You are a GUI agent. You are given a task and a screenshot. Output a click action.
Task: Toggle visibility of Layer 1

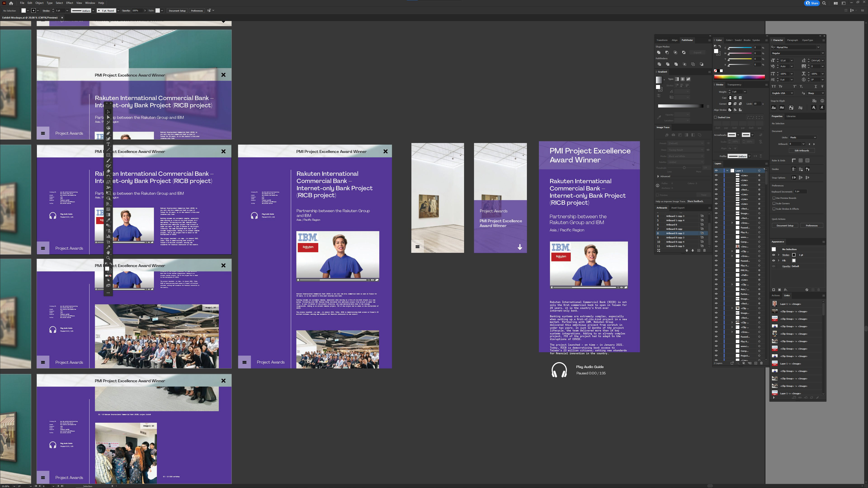(x=716, y=170)
